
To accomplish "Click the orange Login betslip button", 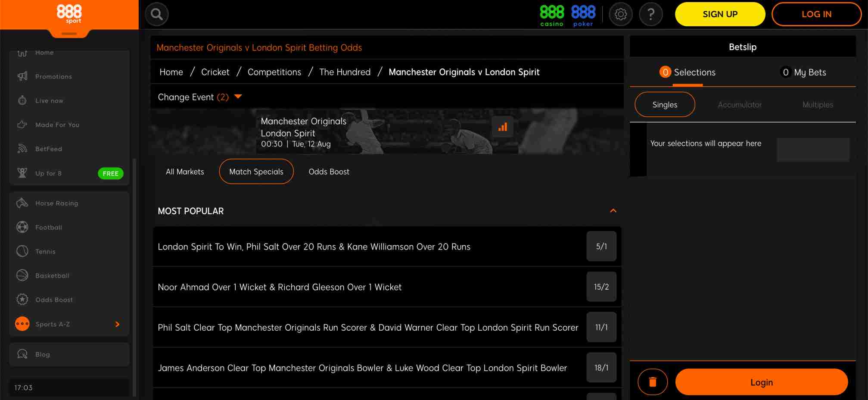I will [x=762, y=382].
